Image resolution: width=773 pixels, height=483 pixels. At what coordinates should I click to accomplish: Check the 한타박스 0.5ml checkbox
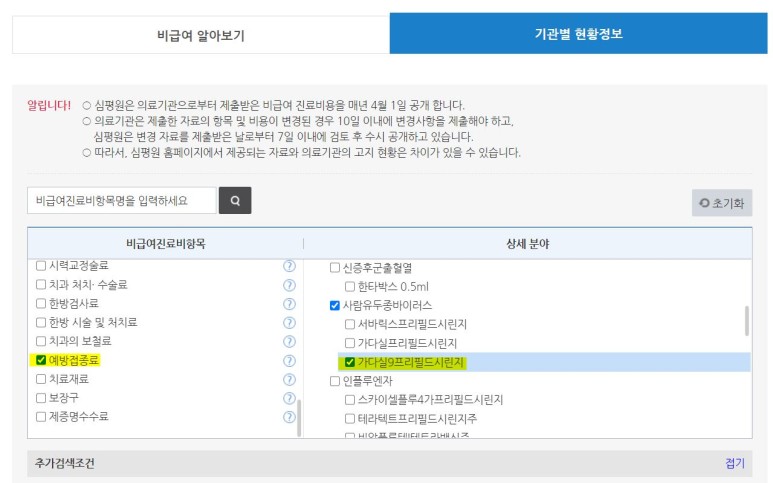350,286
